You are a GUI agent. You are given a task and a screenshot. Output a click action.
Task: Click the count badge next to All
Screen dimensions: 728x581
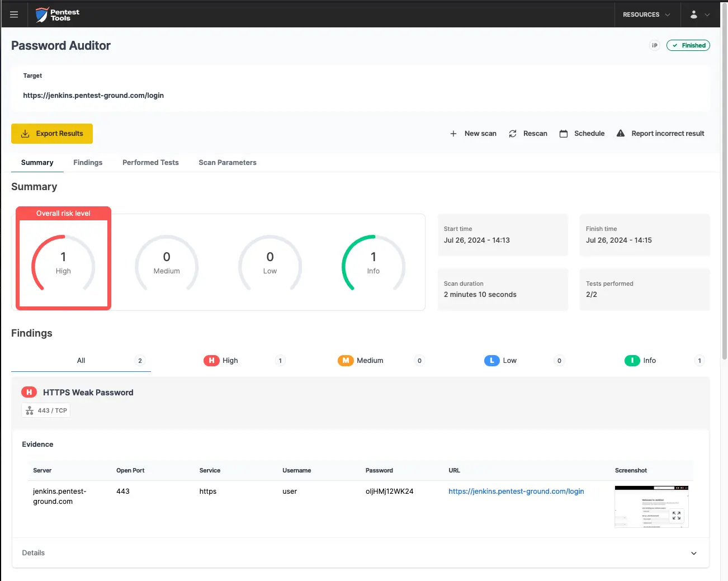tap(140, 361)
